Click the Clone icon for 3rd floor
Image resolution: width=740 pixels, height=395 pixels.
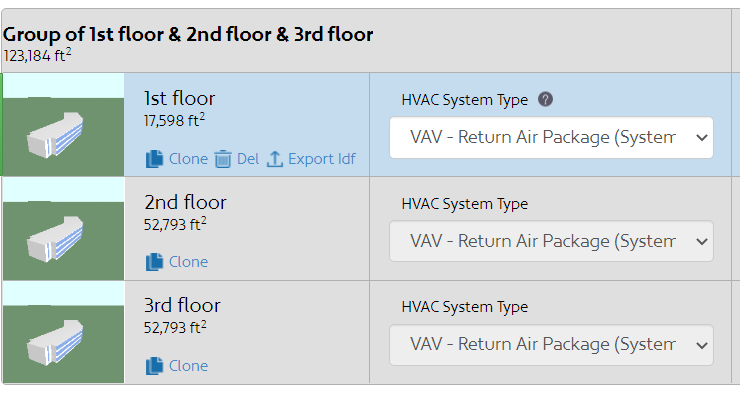point(154,366)
